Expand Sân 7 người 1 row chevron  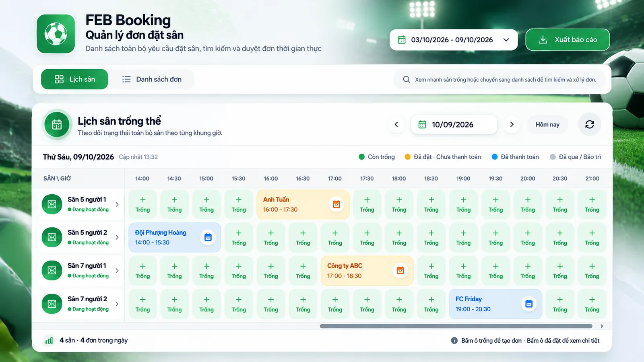(x=117, y=271)
